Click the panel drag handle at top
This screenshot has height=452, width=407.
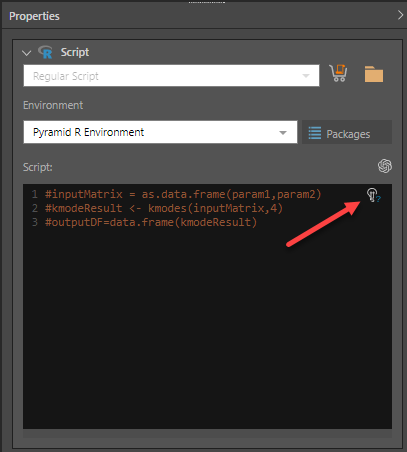[207, 2]
